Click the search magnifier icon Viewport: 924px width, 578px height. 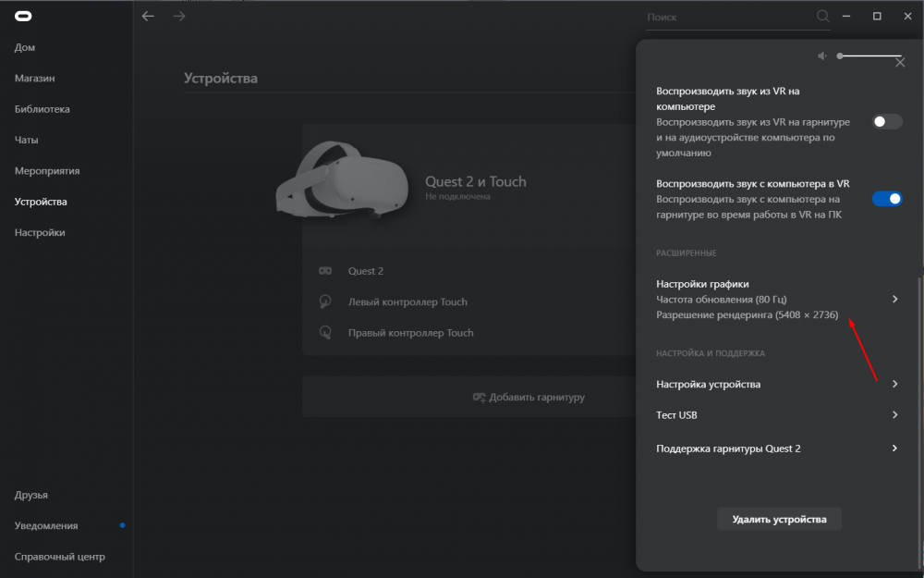click(822, 17)
